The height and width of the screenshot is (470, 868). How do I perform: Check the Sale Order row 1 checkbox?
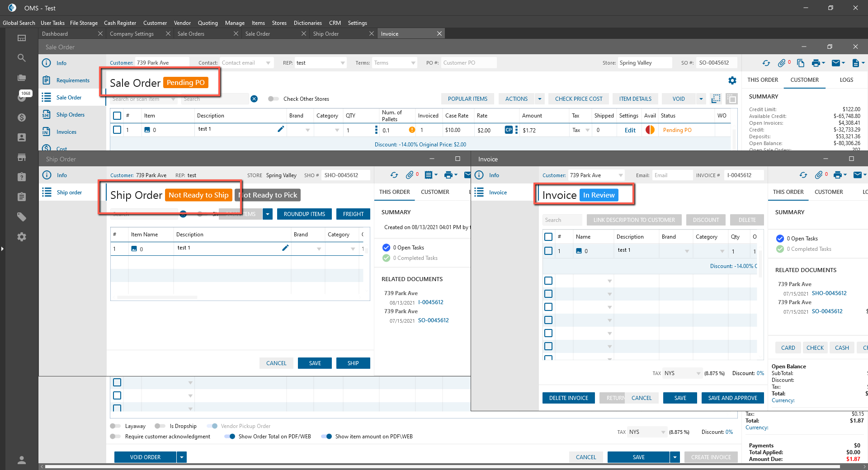coord(117,130)
